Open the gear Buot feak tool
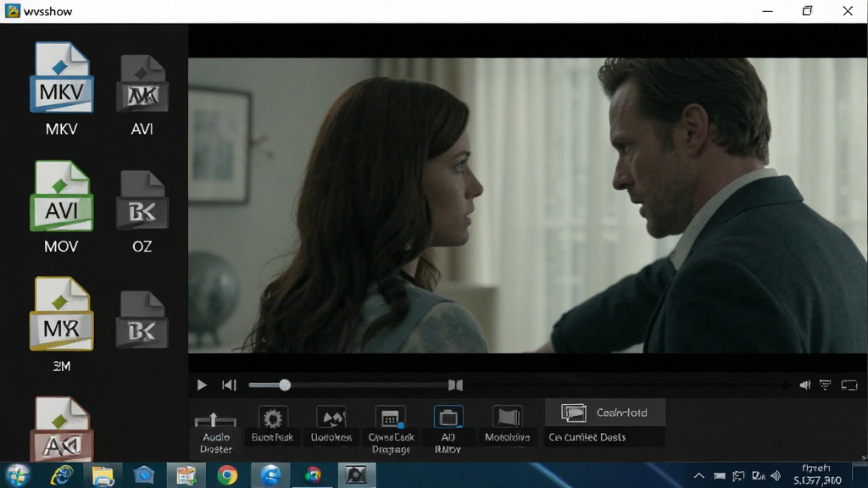The image size is (868, 488). pos(272,425)
